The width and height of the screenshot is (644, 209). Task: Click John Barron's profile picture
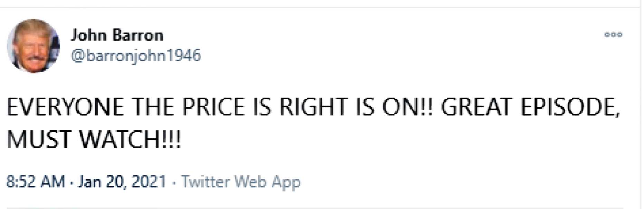click(x=33, y=46)
